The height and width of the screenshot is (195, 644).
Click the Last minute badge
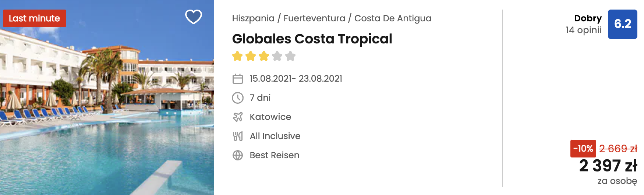pos(35,18)
